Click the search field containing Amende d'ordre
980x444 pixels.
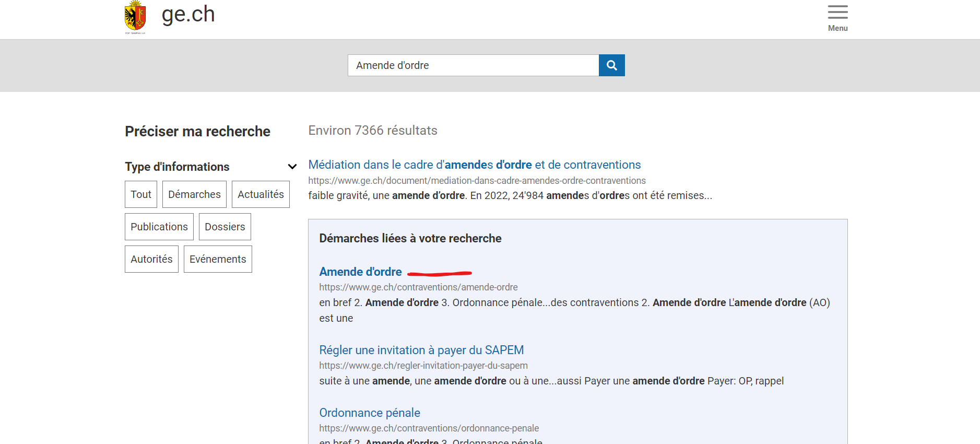[473, 65]
